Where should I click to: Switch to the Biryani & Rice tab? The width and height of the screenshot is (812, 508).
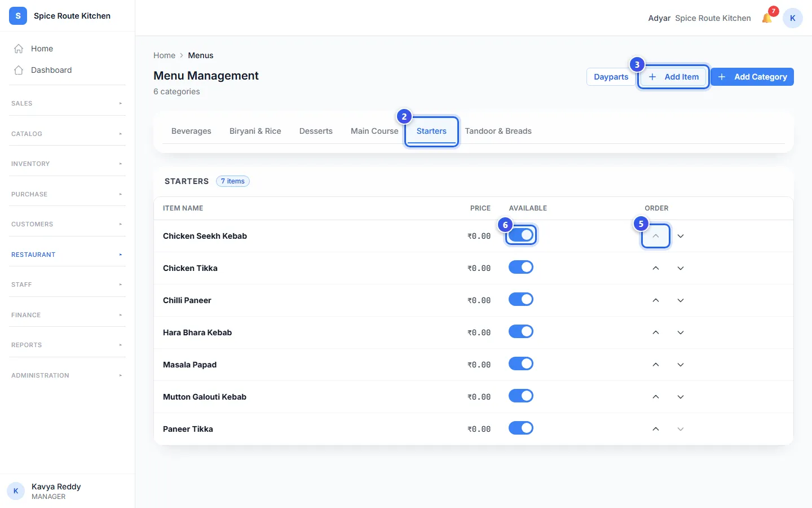[x=255, y=131]
